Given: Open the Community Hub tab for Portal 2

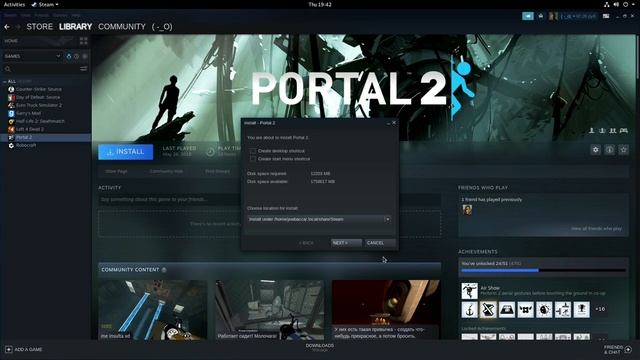Looking at the screenshot, I should [x=166, y=171].
